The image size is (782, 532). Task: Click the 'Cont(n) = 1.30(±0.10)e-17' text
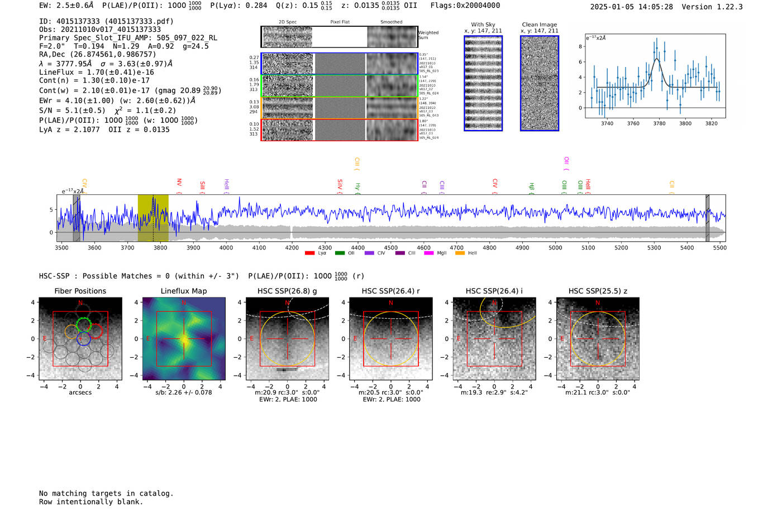(x=94, y=80)
